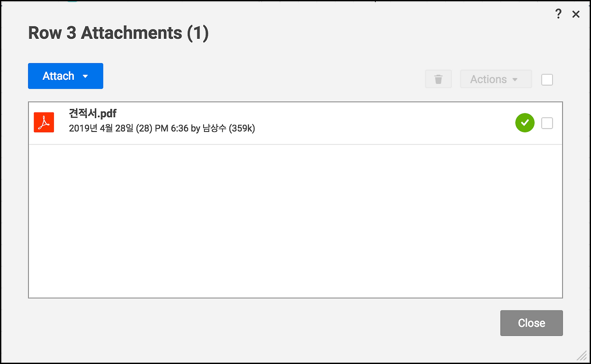591x364 pixels.
Task: Click the (1) attachment count in title
Action: tap(198, 33)
